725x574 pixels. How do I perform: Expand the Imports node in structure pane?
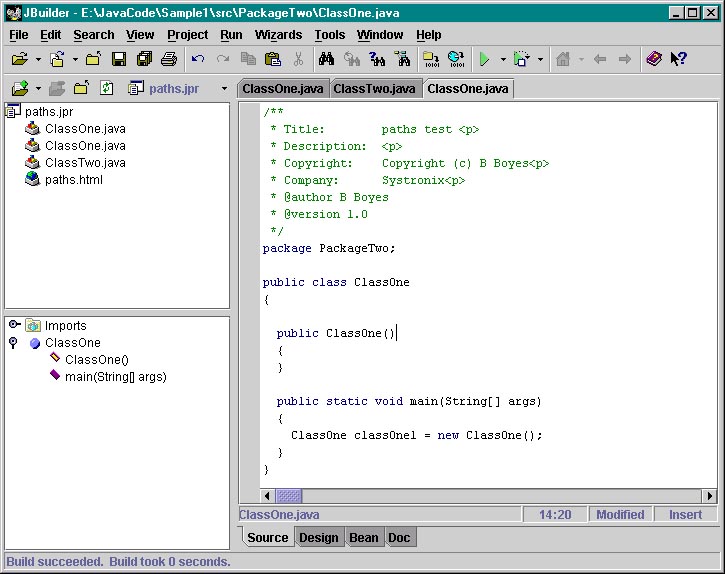click(x=13, y=325)
